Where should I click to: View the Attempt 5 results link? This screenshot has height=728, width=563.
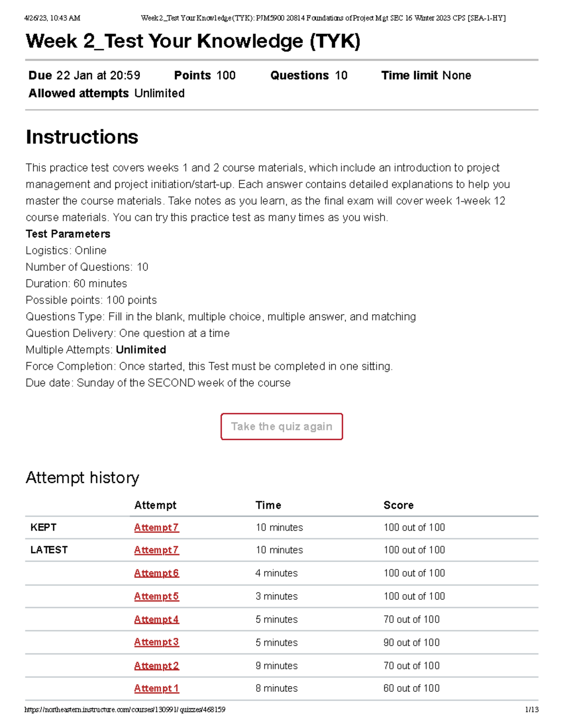click(x=156, y=596)
